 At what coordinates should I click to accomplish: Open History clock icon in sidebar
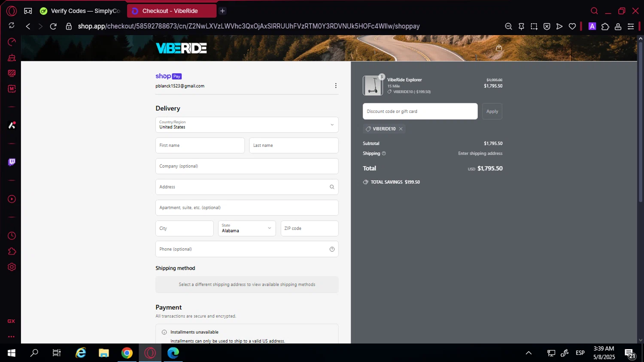point(12,236)
